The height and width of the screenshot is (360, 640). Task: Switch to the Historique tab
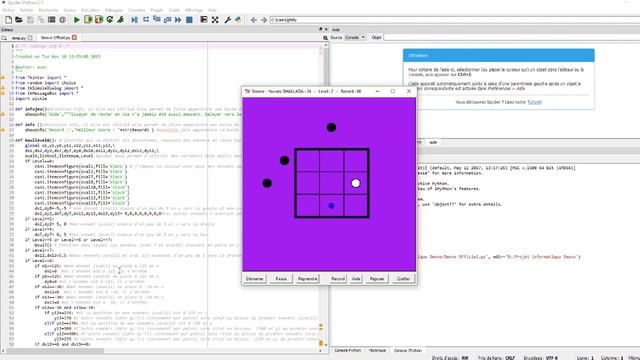pos(377,350)
